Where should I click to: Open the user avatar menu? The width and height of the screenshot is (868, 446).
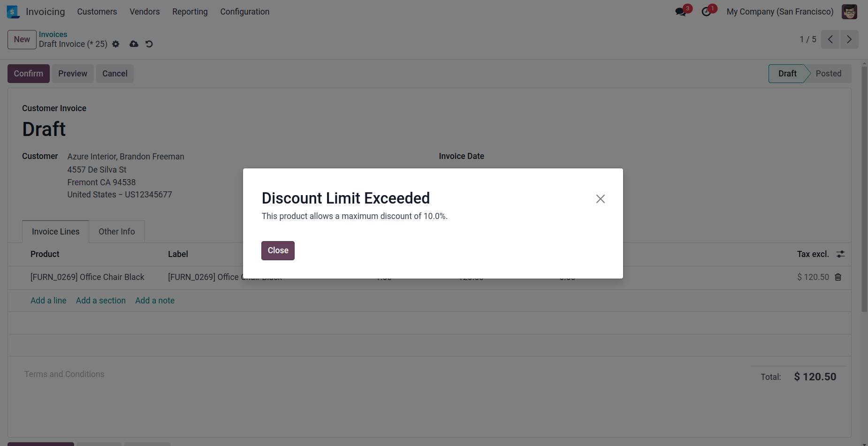[849, 12]
